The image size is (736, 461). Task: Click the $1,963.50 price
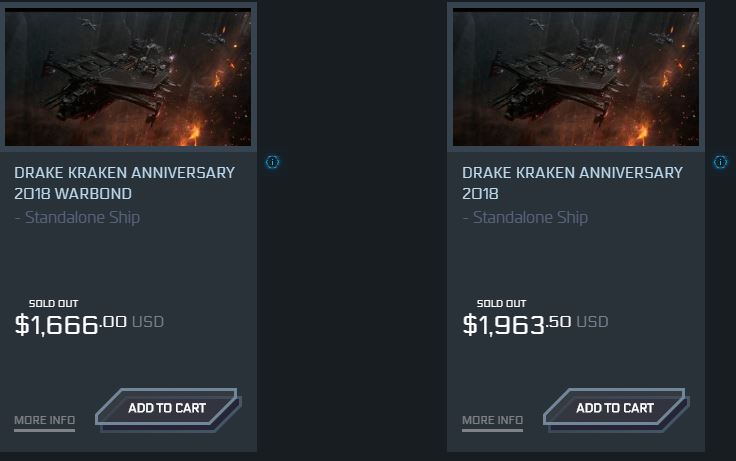pyautogui.click(x=519, y=323)
